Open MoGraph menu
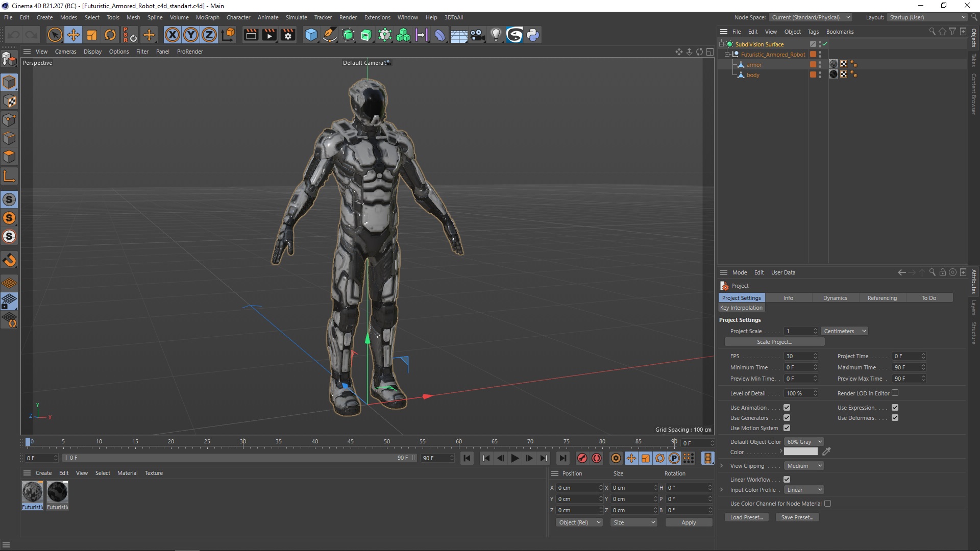 [207, 17]
